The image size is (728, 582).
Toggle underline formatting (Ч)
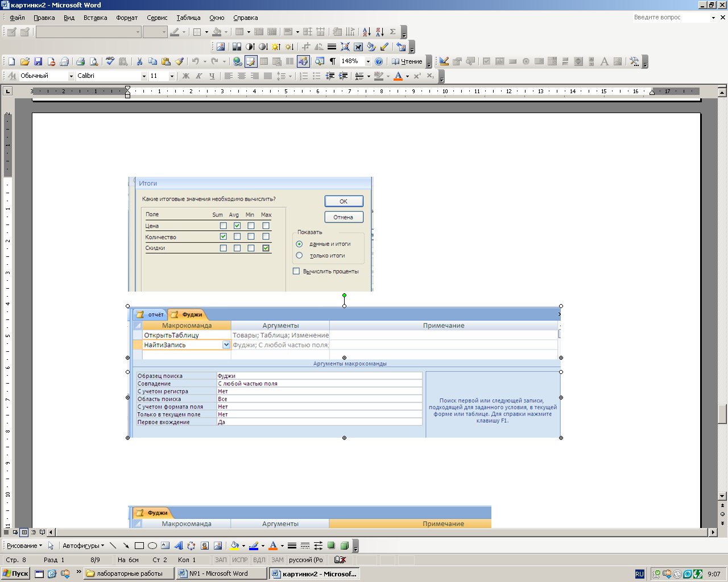click(x=212, y=76)
